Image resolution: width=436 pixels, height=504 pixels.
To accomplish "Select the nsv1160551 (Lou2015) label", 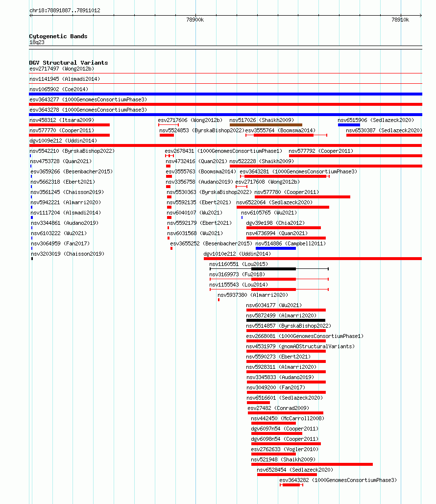I will pyautogui.click(x=239, y=264).
